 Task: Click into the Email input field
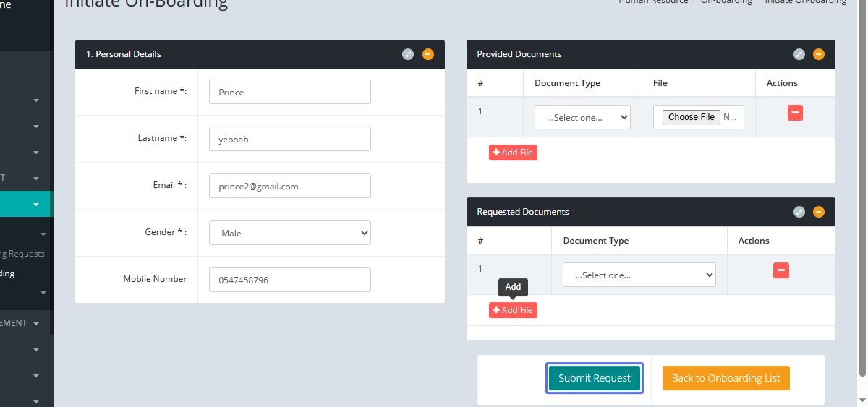pyautogui.click(x=290, y=186)
